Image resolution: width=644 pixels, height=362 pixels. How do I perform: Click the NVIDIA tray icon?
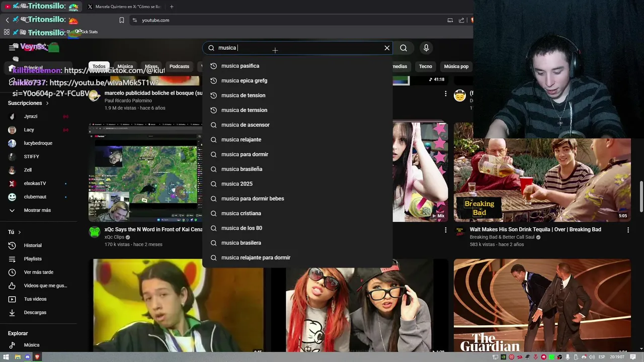click(504, 357)
